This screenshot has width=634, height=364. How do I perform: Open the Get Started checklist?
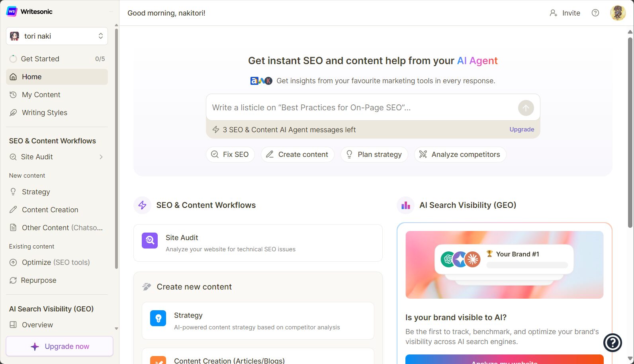[x=57, y=59]
